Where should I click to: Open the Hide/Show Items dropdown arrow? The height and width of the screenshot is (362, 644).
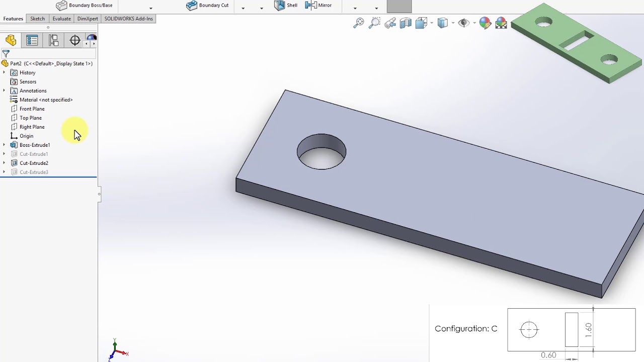point(474,23)
